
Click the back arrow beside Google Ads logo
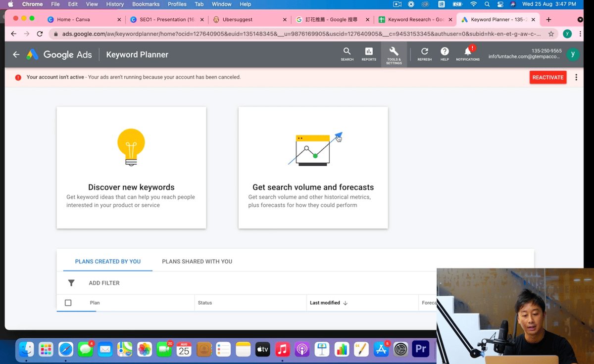pos(16,55)
